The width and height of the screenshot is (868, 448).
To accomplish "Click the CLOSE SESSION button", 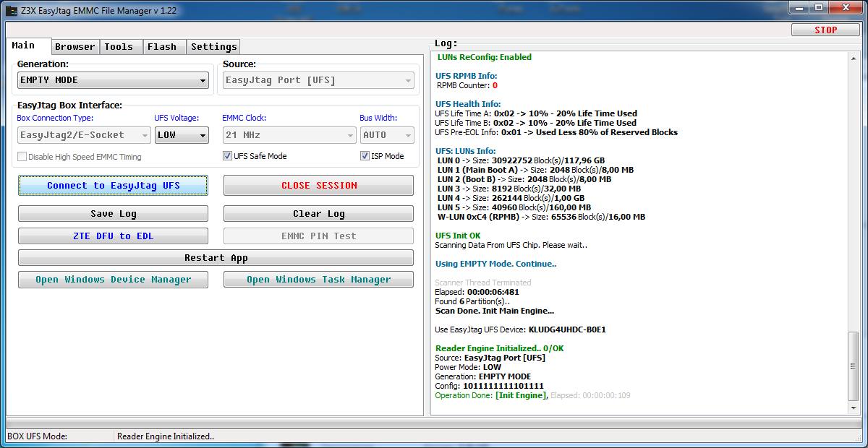I will (x=318, y=186).
